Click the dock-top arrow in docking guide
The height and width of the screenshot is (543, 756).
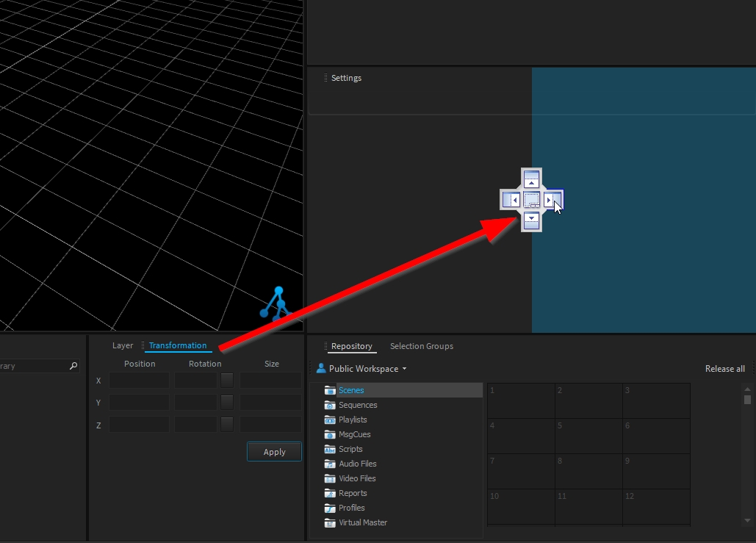[x=532, y=179]
